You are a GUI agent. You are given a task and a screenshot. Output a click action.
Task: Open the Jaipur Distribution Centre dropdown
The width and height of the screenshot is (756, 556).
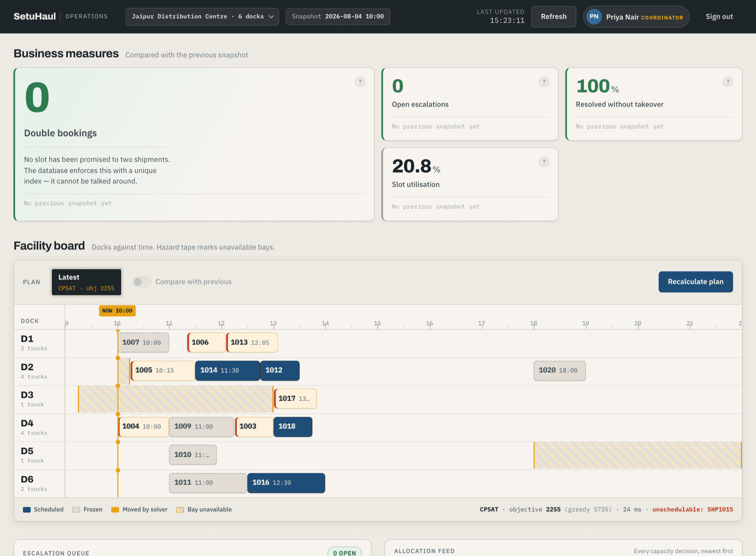click(202, 17)
